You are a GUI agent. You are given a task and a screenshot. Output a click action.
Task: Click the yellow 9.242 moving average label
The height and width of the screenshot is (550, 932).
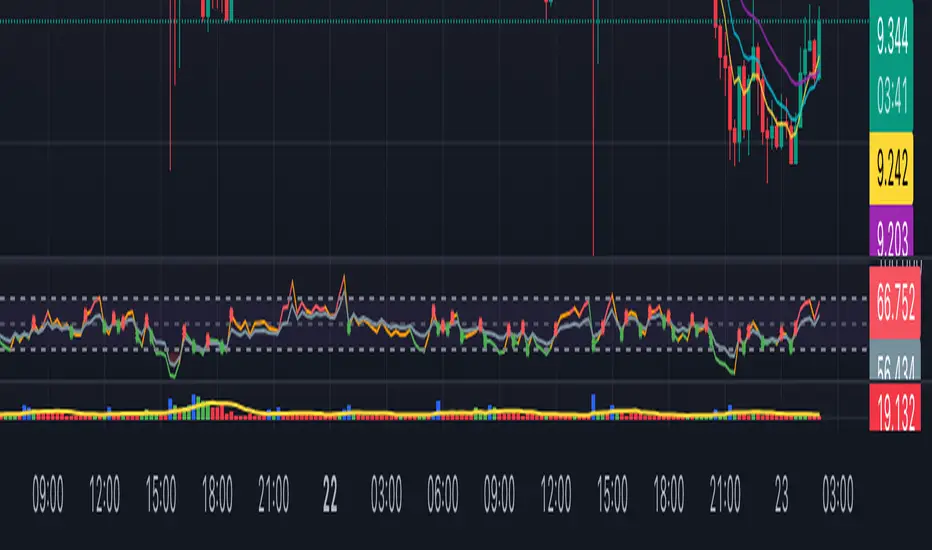coord(892,169)
